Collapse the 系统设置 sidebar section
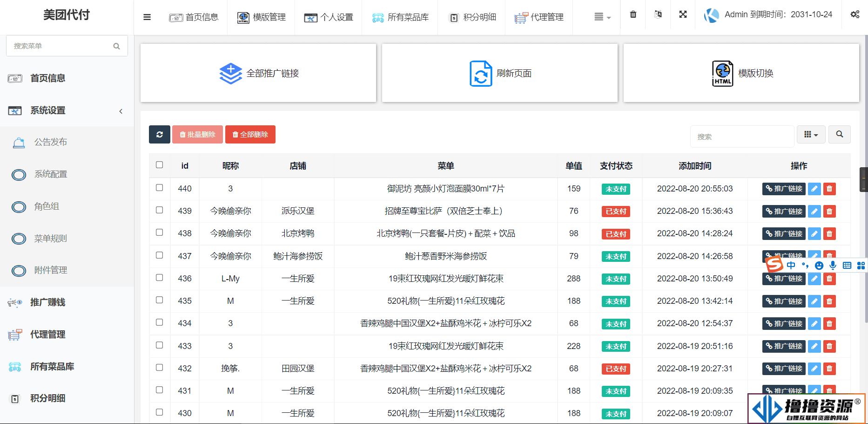 coord(67,110)
